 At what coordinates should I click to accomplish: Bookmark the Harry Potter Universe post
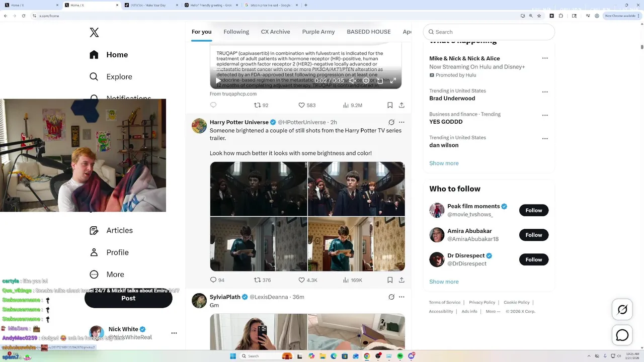[390, 280]
